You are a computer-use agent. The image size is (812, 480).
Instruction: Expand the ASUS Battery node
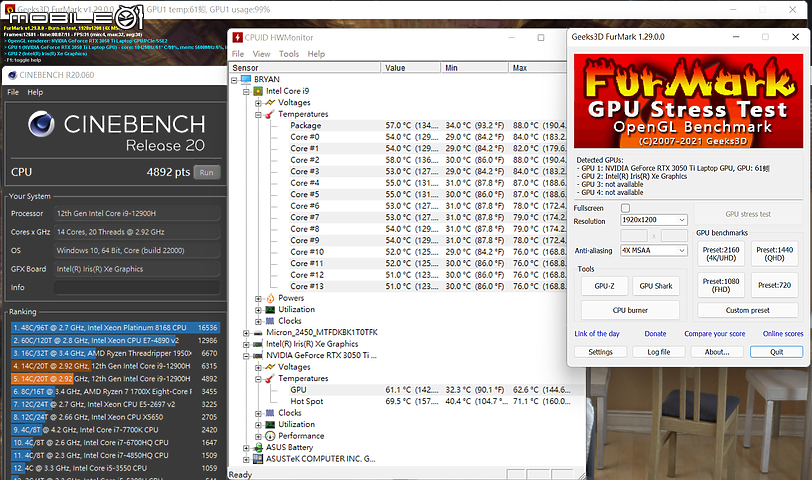(x=246, y=447)
